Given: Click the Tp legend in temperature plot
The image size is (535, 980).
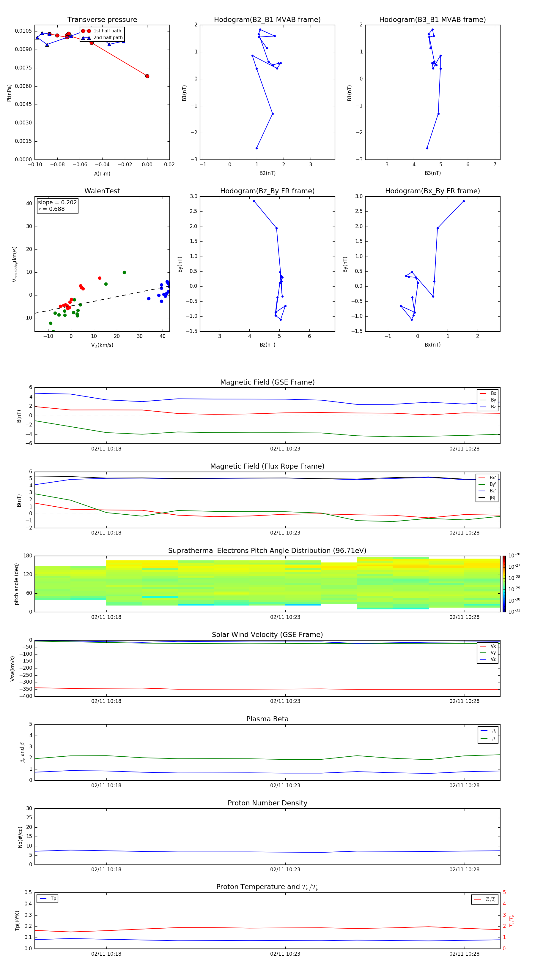Looking at the screenshot, I should (47, 899).
